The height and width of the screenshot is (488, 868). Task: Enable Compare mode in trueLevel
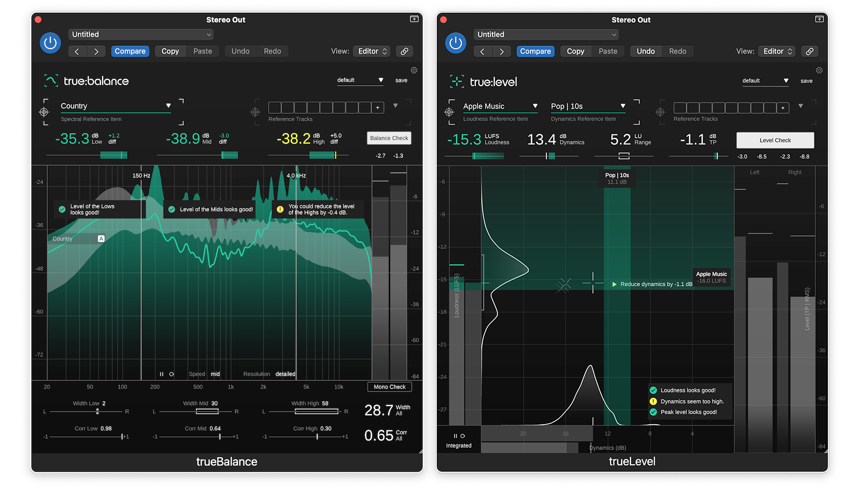pyautogui.click(x=535, y=51)
